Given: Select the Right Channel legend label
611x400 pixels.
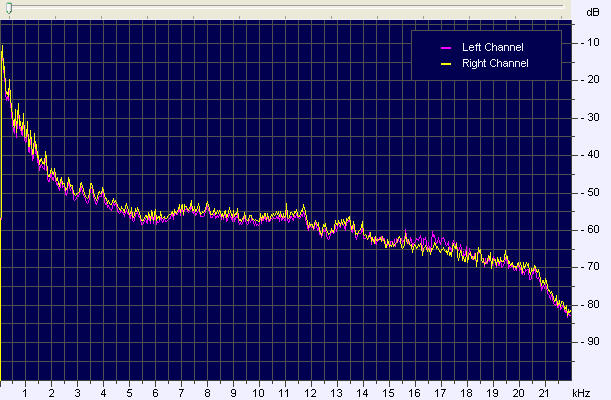Looking at the screenshot, I should click(495, 63).
